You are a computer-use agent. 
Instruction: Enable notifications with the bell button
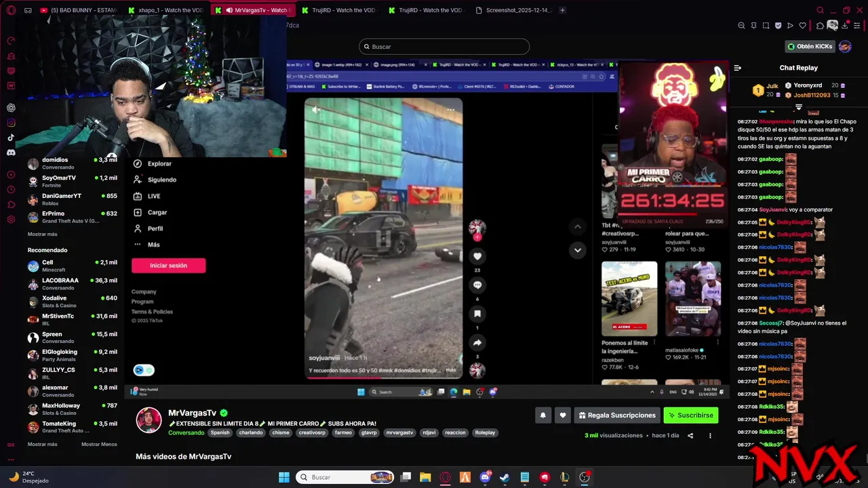pos(542,415)
